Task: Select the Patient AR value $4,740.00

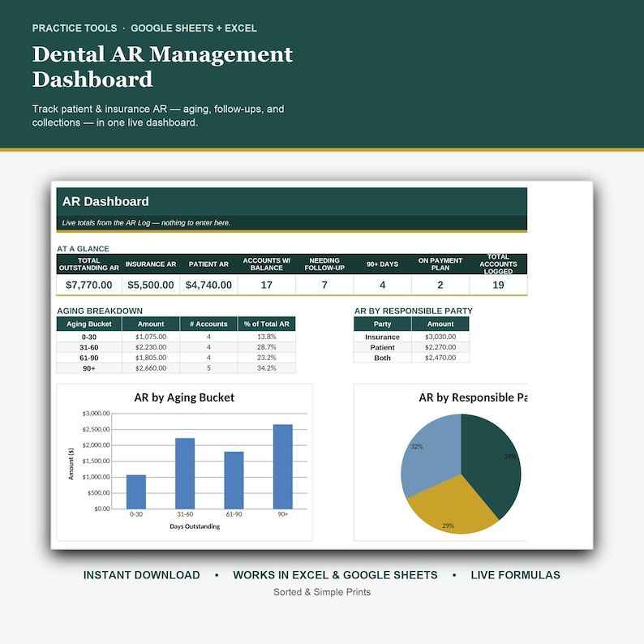Action: coord(208,285)
